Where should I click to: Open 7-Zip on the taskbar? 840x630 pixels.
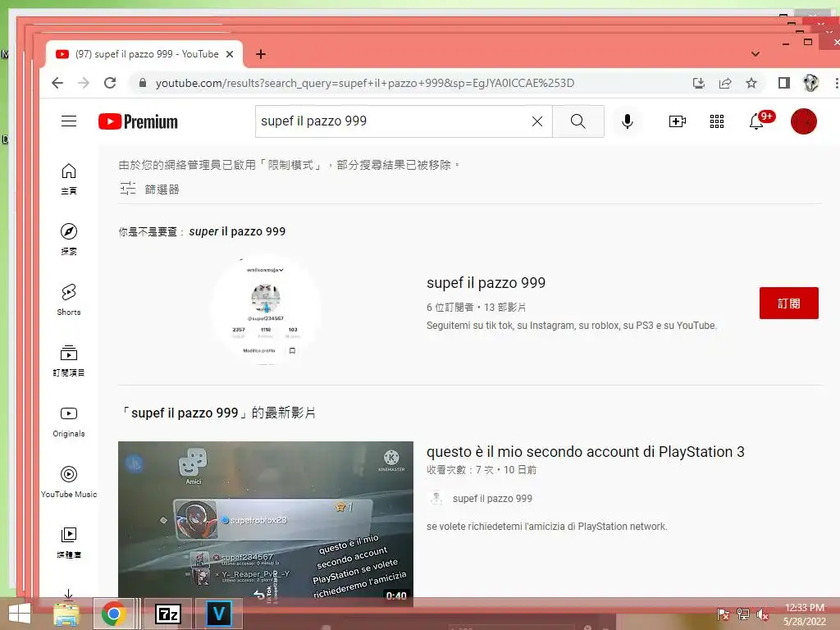coord(167,614)
